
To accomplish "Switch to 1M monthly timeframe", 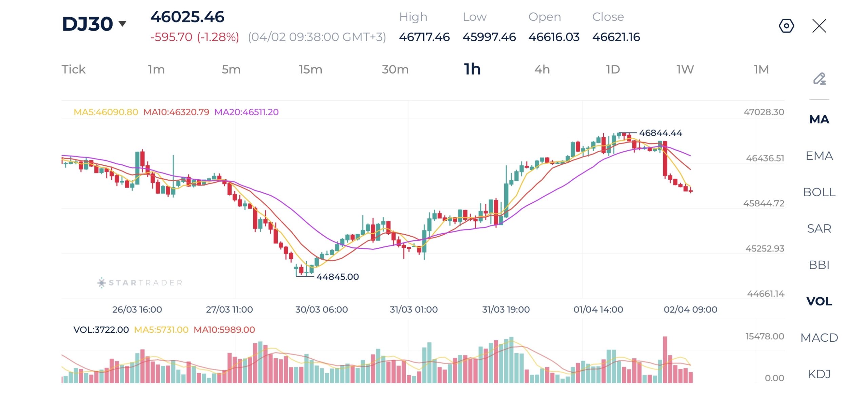I will (x=761, y=69).
